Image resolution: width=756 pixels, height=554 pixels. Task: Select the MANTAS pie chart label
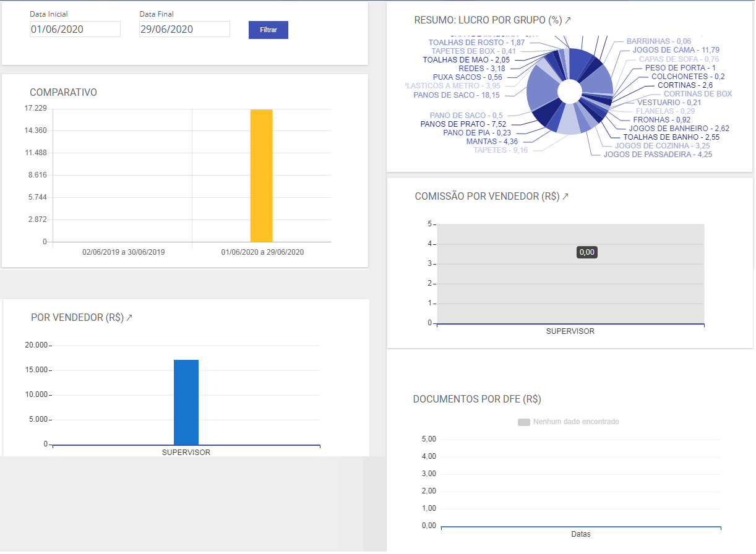[x=492, y=142]
